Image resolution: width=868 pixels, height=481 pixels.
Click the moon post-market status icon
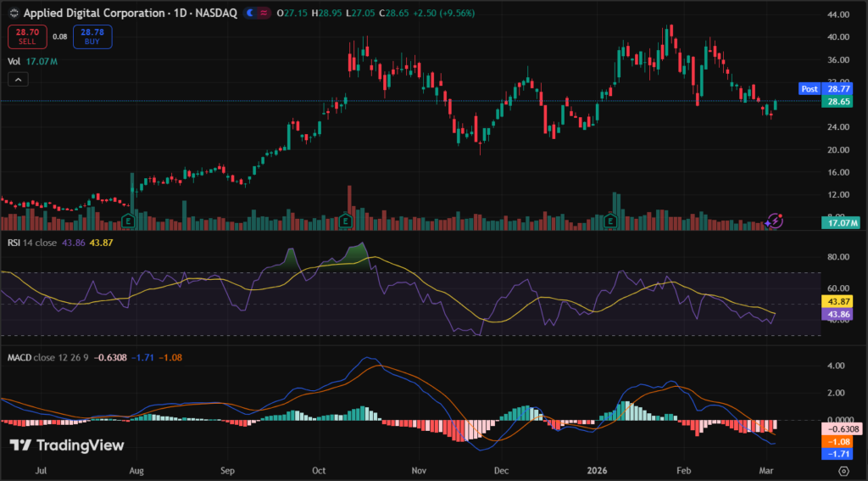point(251,14)
